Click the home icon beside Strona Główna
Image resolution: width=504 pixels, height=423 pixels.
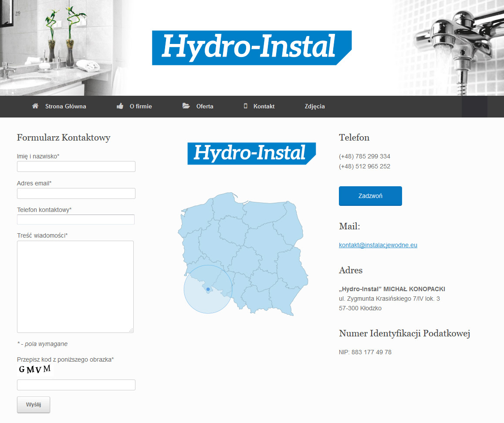pyautogui.click(x=35, y=106)
